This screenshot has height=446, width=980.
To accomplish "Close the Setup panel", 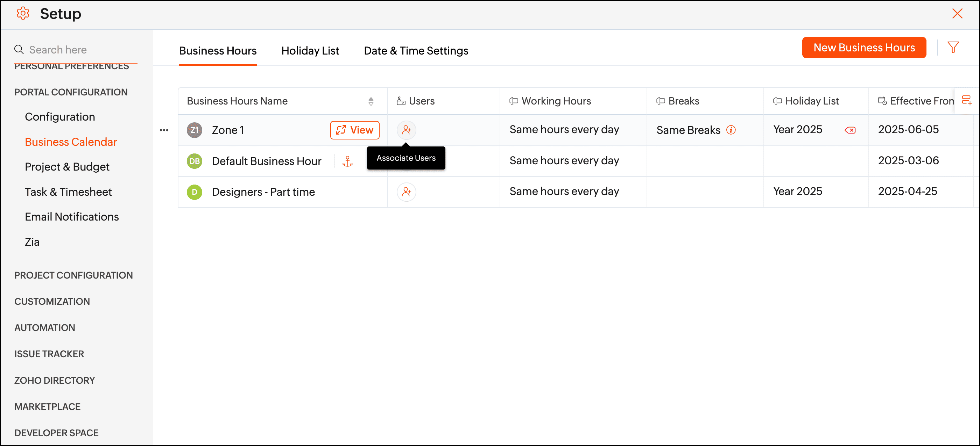I will pos(957,13).
